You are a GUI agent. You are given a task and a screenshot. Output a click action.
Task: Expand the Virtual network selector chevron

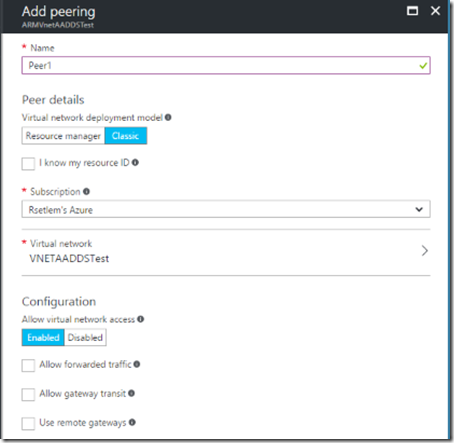424,251
